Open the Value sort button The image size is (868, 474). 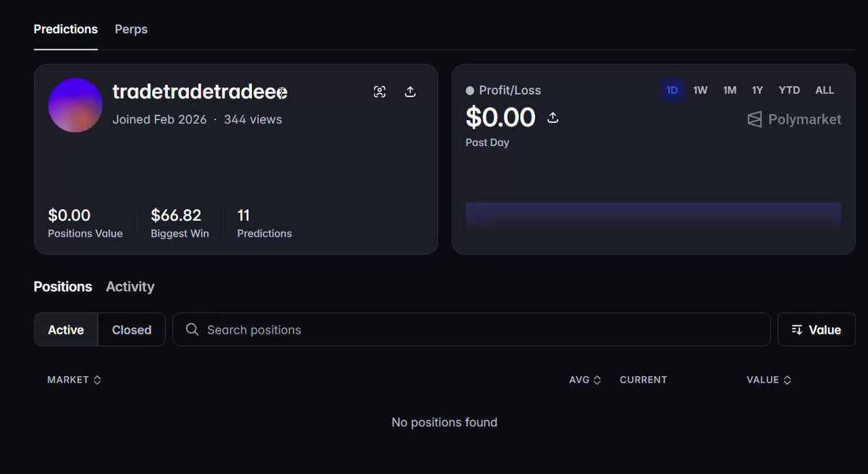pyautogui.click(x=817, y=330)
